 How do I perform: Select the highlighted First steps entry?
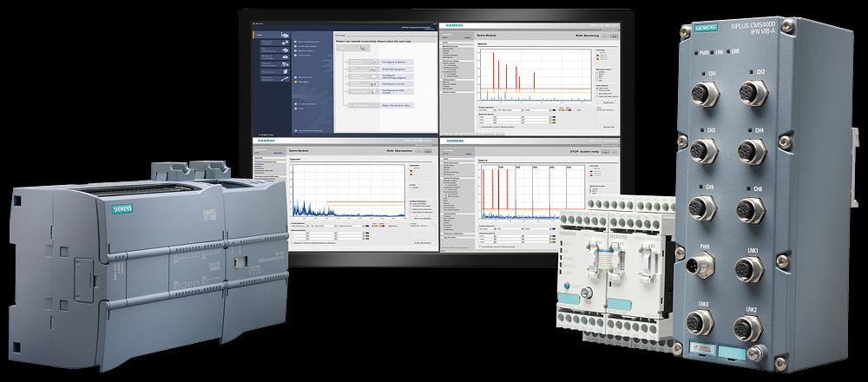click(x=302, y=82)
